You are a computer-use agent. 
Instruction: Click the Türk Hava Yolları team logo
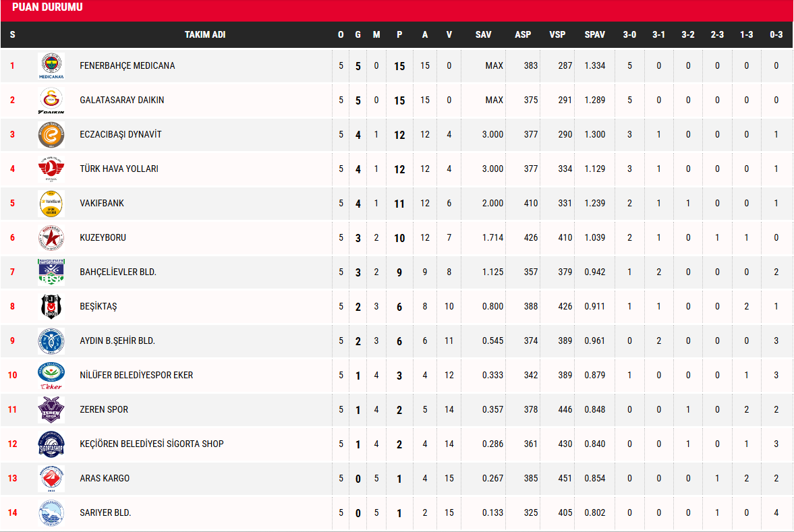click(x=51, y=169)
